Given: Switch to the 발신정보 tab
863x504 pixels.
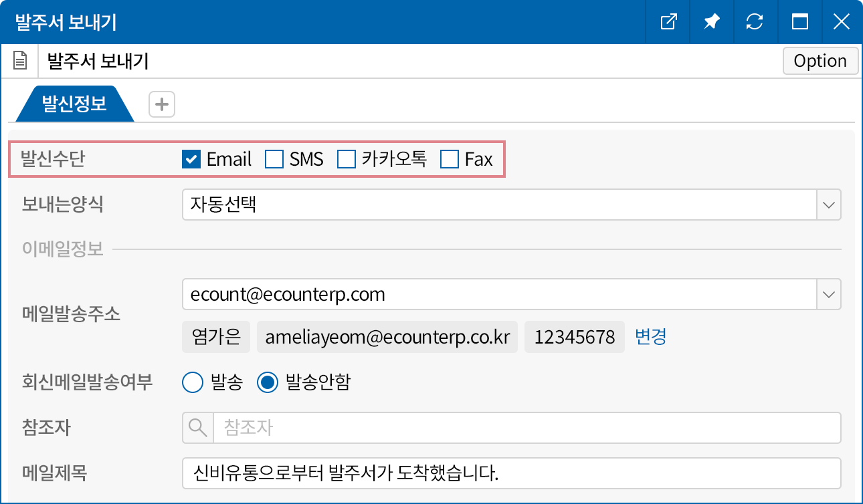Looking at the screenshot, I should click(74, 104).
